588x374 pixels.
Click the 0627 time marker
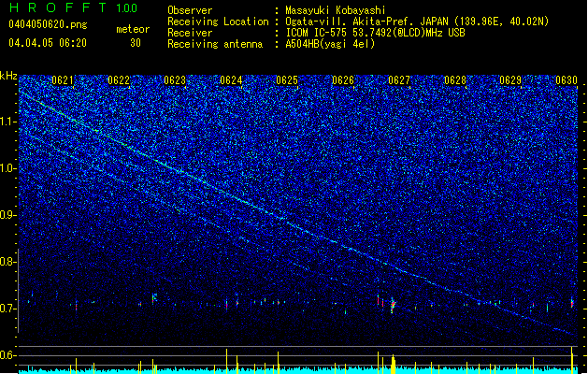[x=399, y=80]
